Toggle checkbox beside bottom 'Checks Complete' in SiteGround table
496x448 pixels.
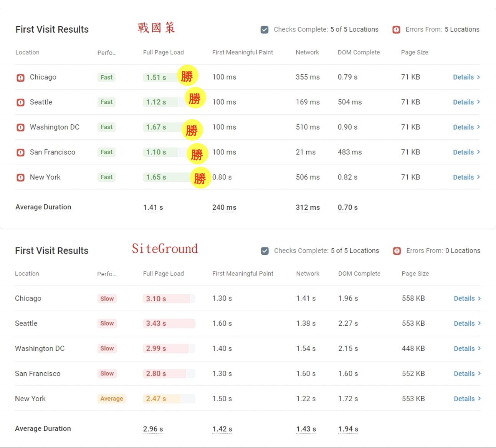tap(265, 251)
